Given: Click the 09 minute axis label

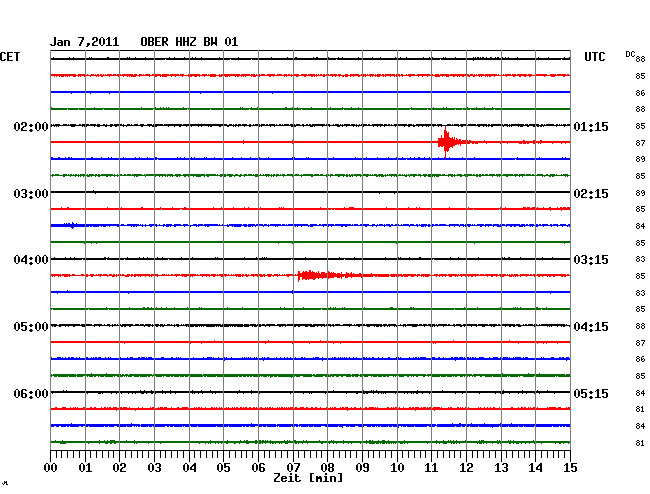Looking at the screenshot, I should click(362, 468).
